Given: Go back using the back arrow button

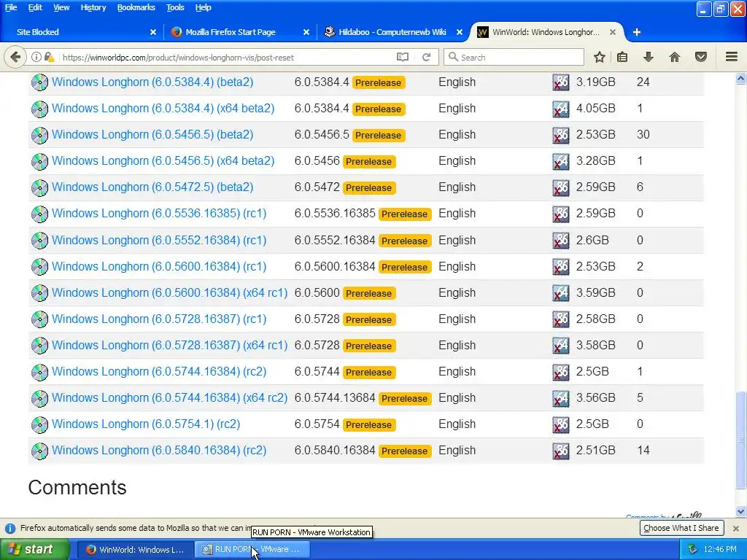Looking at the screenshot, I should tap(15, 57).
